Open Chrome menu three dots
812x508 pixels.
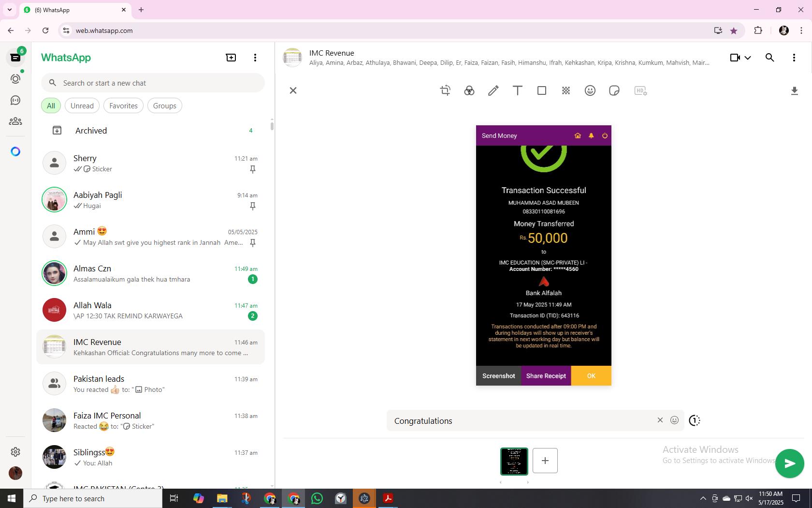(x=801, y=30)
